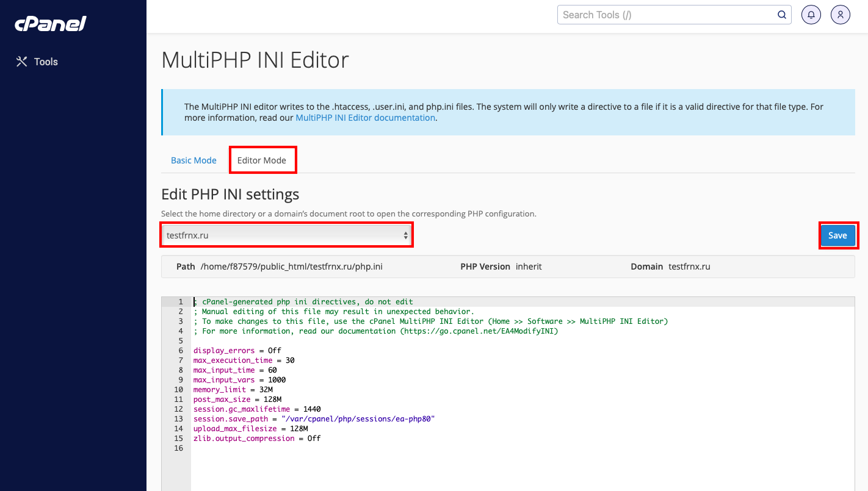Click the post_max_size = 128M line
The image size is (868, 491).
[237, 400]
